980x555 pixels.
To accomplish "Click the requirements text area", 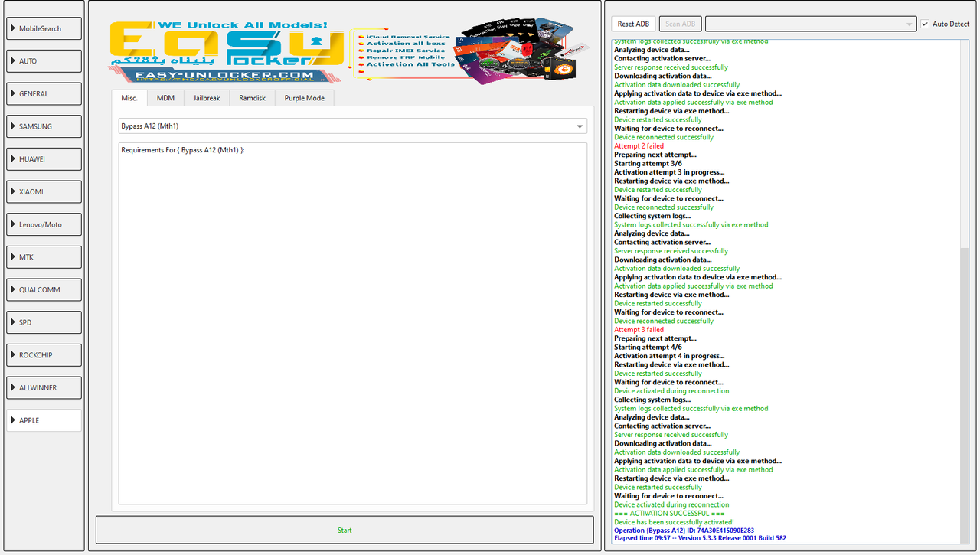I will click(x=353, y=324).
